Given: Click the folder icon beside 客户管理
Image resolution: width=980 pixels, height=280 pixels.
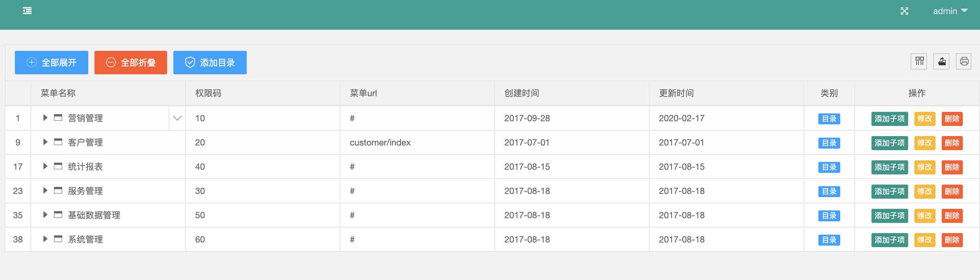Looking at the screenshot, I should coord(58,142).
